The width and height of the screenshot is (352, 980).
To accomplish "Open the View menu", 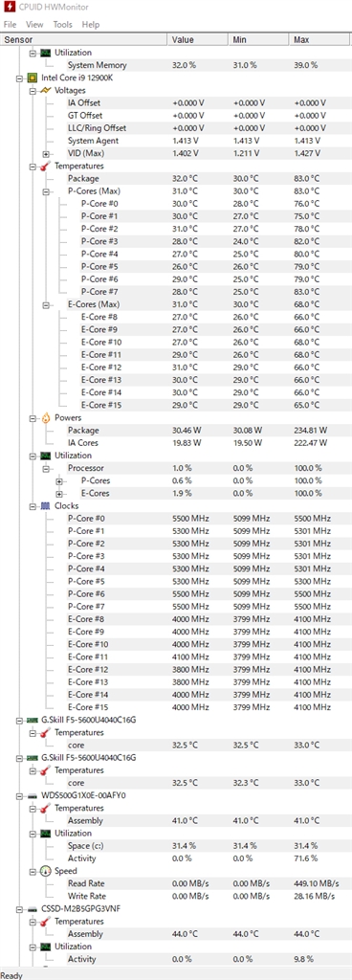I will tap(34, 24).
